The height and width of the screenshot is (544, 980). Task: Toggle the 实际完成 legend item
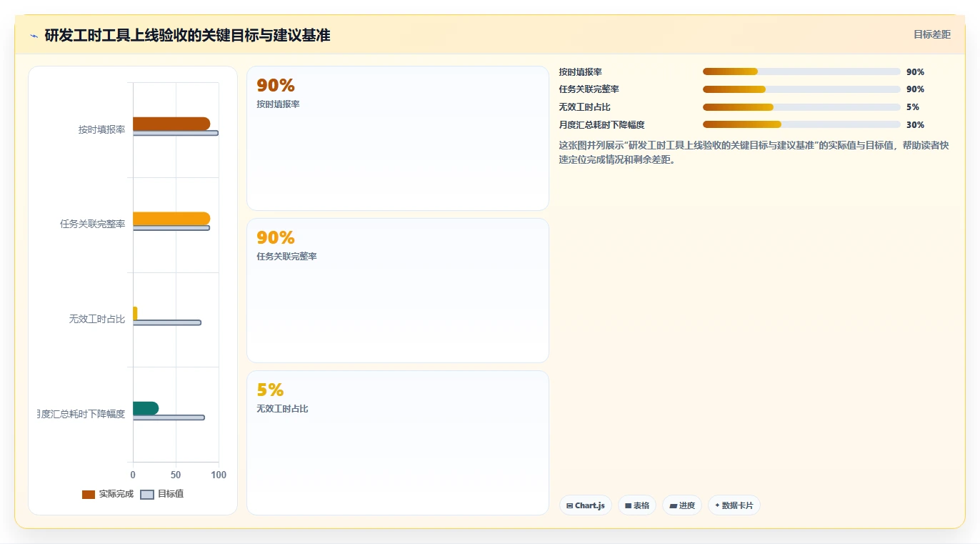click(x=108, y=494)
